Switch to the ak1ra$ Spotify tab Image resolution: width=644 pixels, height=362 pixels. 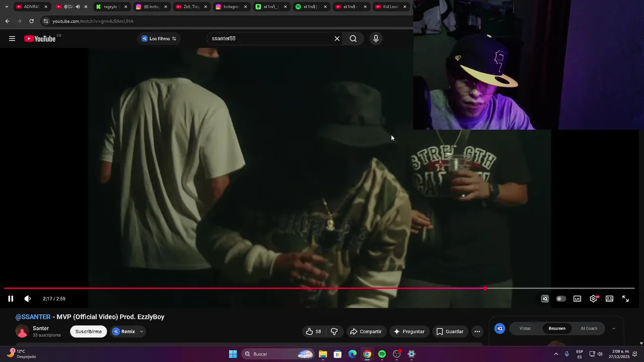pyautogui.click(x=311, y=7)
